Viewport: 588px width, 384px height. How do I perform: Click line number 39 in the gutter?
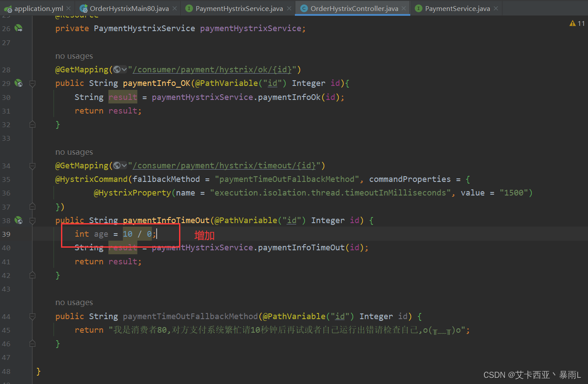[x=6, y=234]
